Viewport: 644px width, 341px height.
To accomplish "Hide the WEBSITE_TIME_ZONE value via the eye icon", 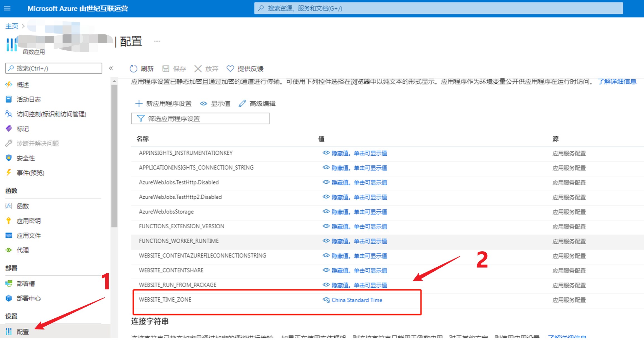I will (x=326, y=300).
